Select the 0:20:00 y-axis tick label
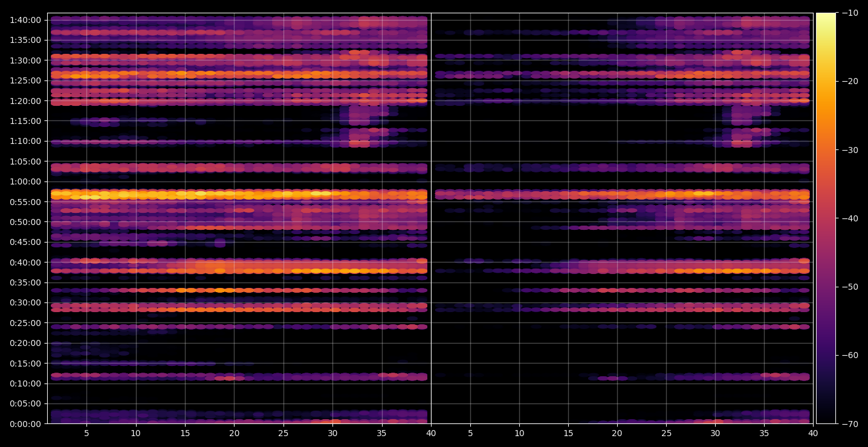868x447 pixels. (25, 343)
